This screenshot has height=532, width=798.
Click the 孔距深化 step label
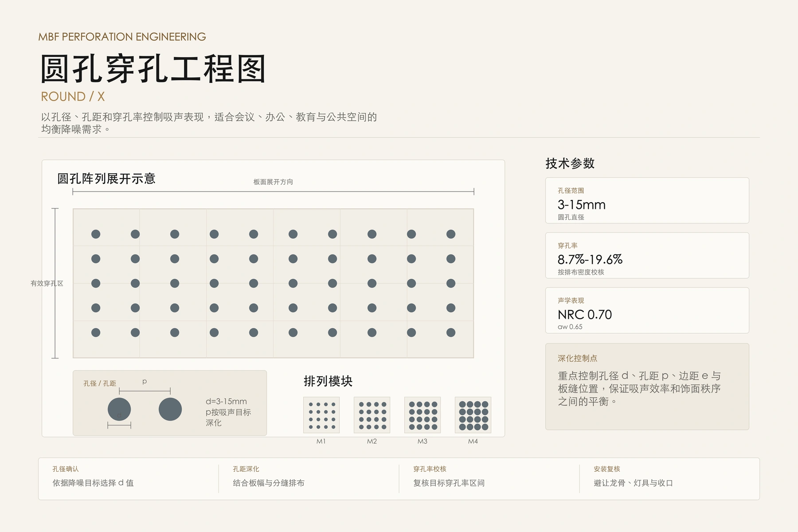coord(246,469)
